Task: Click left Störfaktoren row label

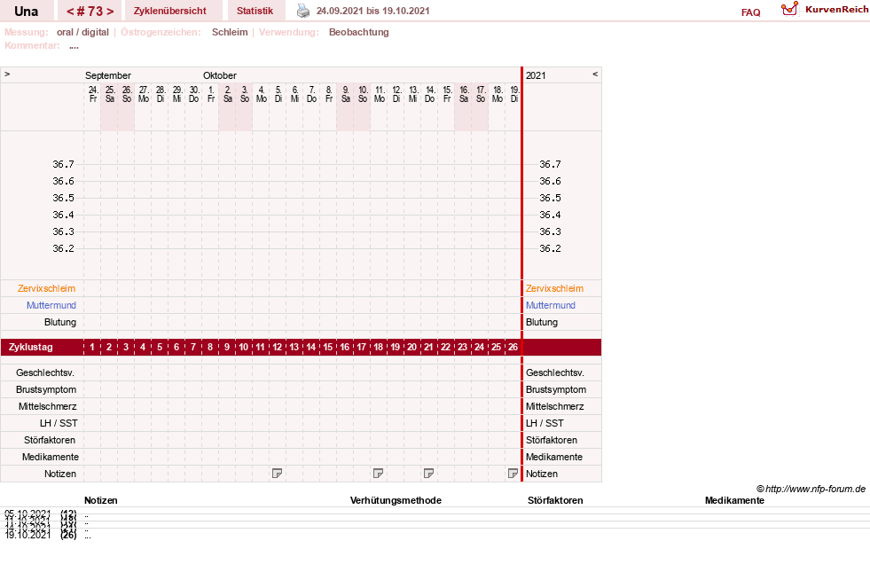Action: pos(50,440)
